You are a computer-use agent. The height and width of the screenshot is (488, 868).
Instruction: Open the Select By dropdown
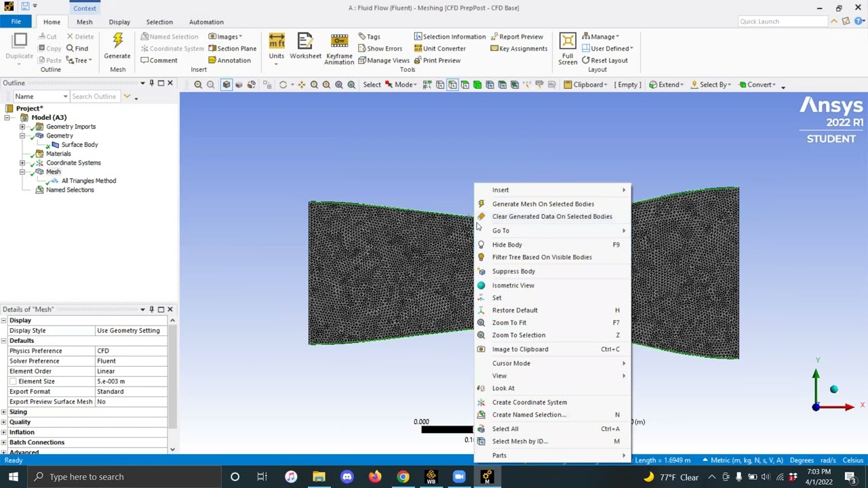(712, 85)
